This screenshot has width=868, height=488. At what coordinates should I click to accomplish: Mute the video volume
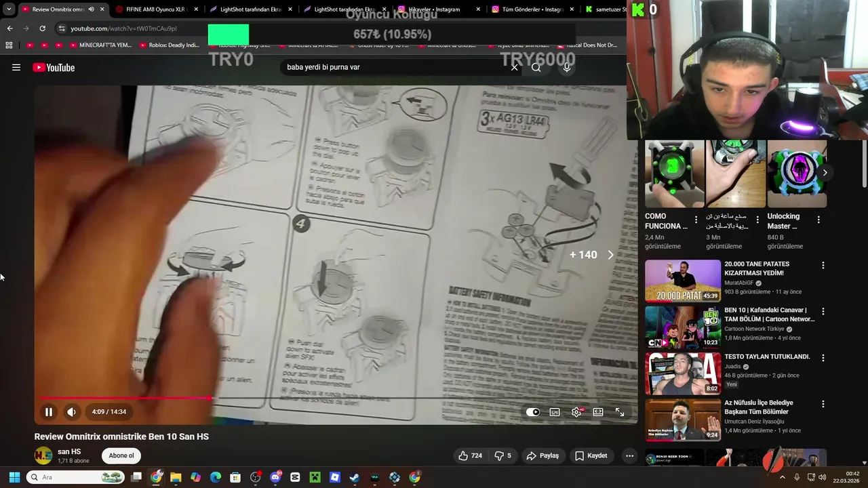pyautogui.click(x=71, y=411)
